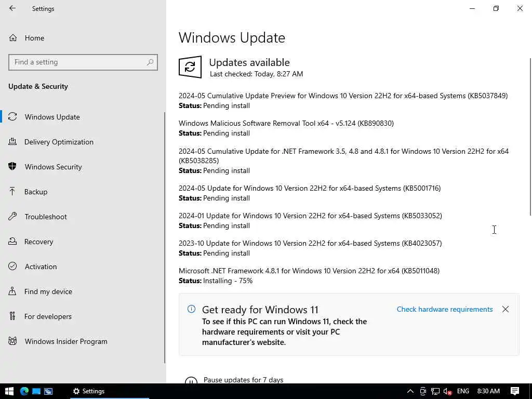The width and height of the screenshot is (532, 399).
Task: Click the Pause updates pause icon
Action: (191, 380)
